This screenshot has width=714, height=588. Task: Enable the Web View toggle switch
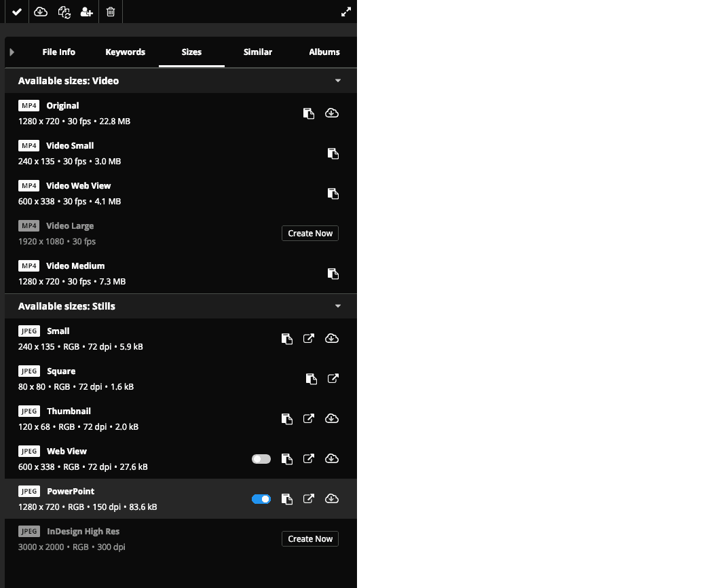pos(261,459)
